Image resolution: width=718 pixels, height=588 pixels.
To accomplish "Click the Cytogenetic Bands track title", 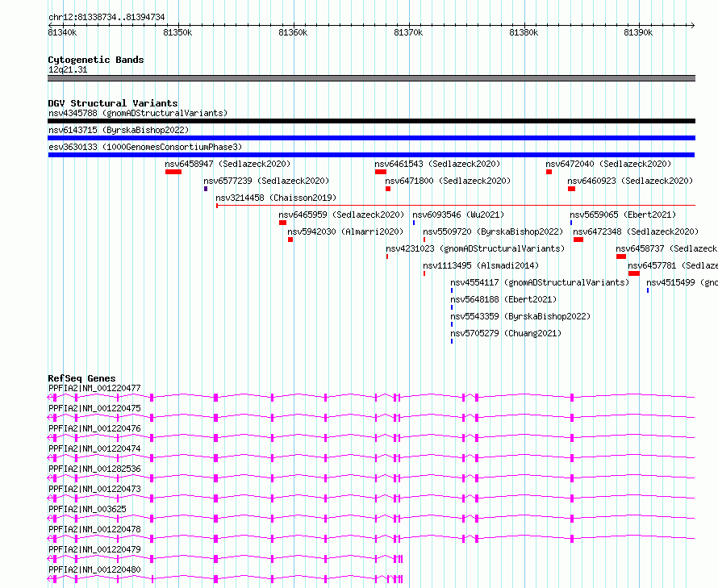I will [x=96, y=60].
